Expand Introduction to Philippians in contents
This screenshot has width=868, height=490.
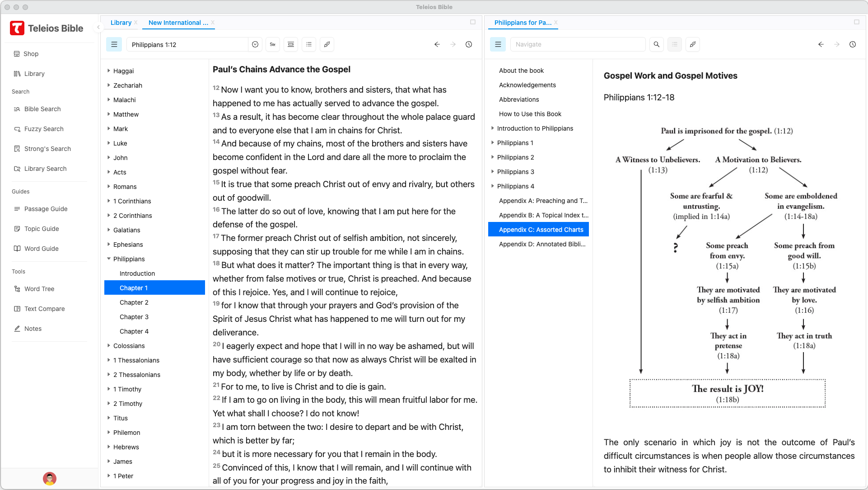coord(493,128)
